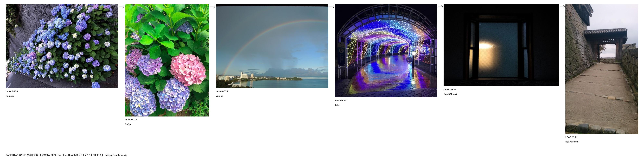The width and height of the screenshot is (644, 159).
Task: Click the LEAF 0114 label
Action: [x=571, y=137]
